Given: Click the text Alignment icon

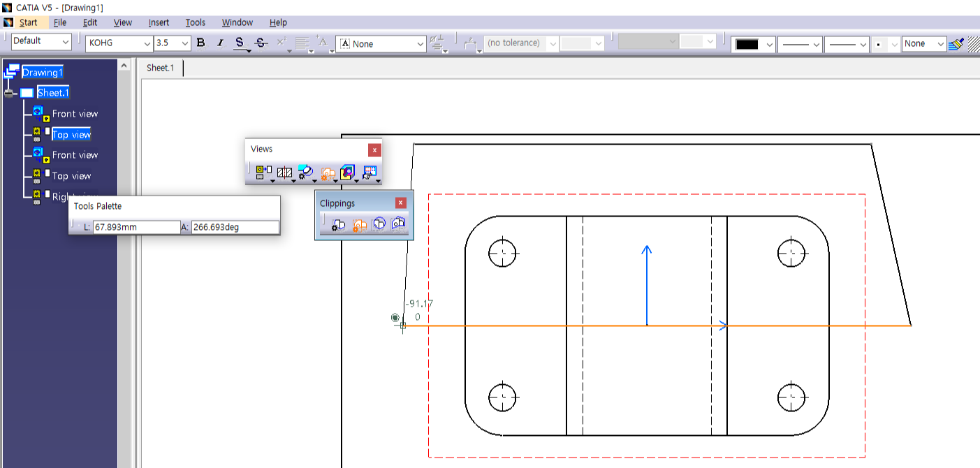Looking at the screenshot, I should pyautogui.click(x=302, y=43).
